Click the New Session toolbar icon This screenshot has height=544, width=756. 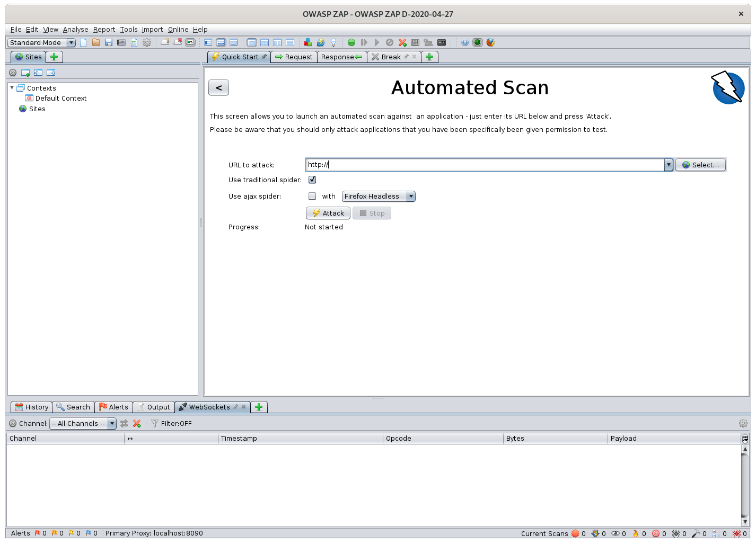coord(83,42)
